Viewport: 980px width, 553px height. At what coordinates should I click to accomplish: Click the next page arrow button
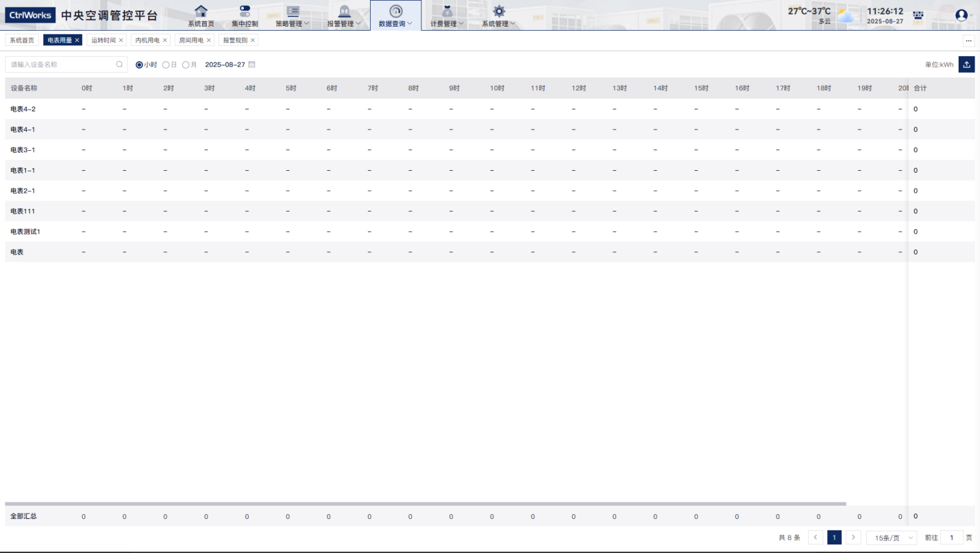[853, 538]
